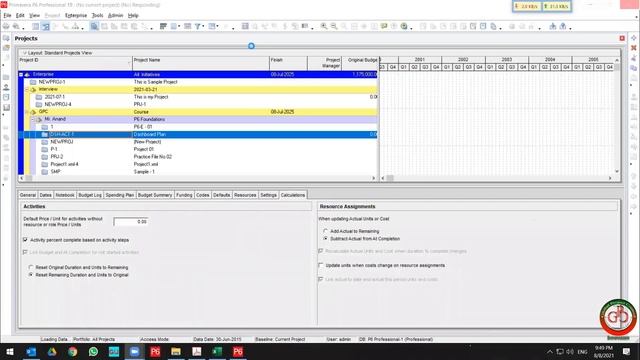Click the Filter funnel toolbar icon

(x=198, y=26)
